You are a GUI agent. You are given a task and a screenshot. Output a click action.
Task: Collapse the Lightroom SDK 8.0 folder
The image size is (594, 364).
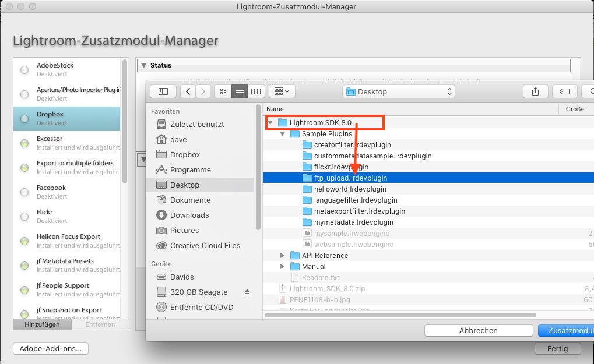click(x=270, y=122)
